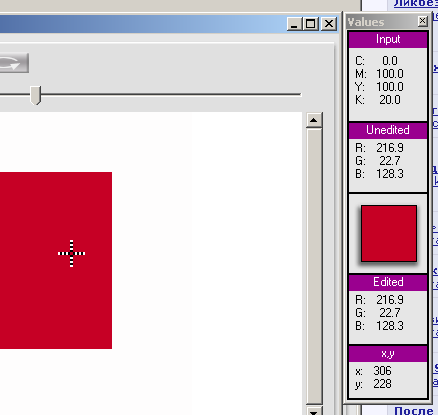Click the red rectangle on canvas
Screen dimensions: 438x415
pos(56,260)
